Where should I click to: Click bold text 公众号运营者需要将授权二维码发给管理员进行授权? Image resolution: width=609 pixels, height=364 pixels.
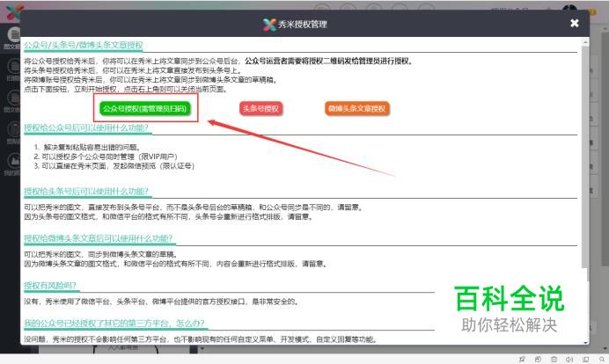pyautogui.click(x=329, y=61)
